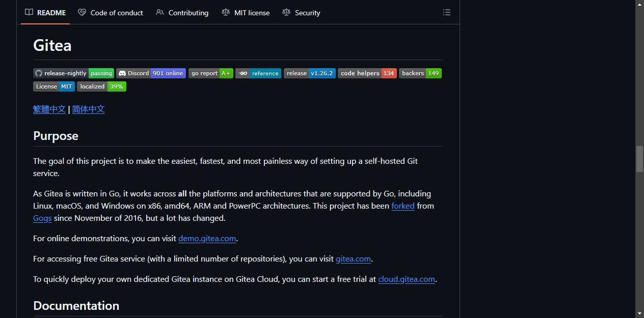Click the README book icon

coord(29,12)
